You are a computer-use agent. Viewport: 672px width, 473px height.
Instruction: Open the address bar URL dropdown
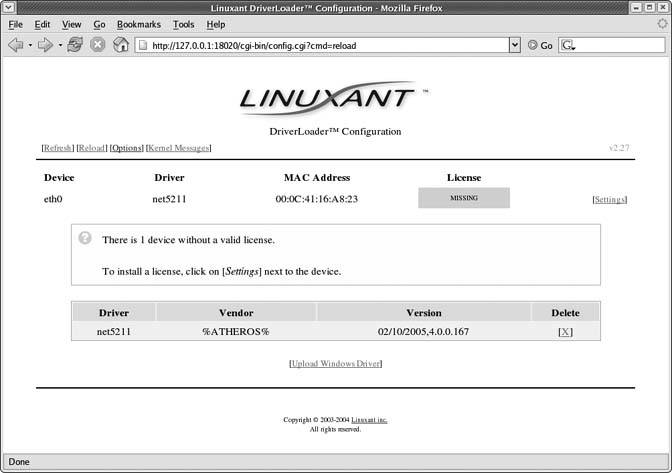coord(515,45)
